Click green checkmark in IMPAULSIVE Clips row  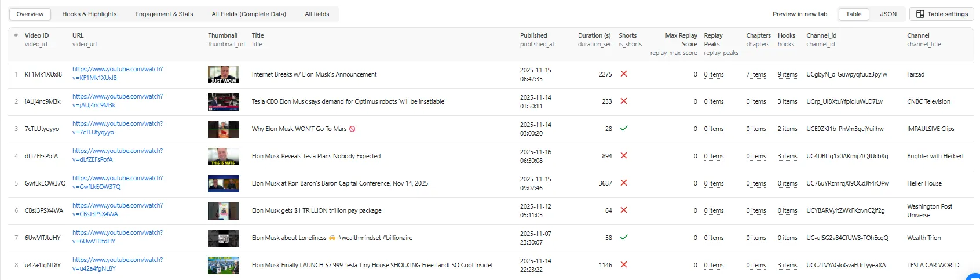pyautogui.click(x=624, y=129)
